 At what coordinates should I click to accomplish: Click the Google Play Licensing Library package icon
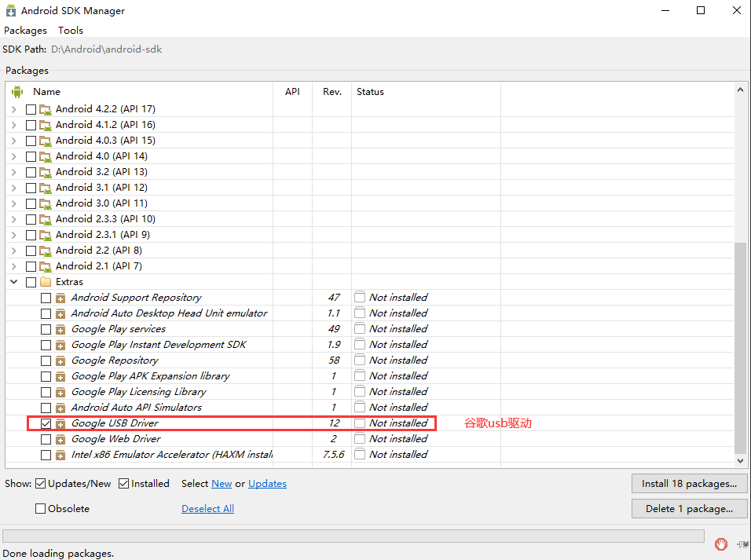pyautogui.click(x=60, y=393)
